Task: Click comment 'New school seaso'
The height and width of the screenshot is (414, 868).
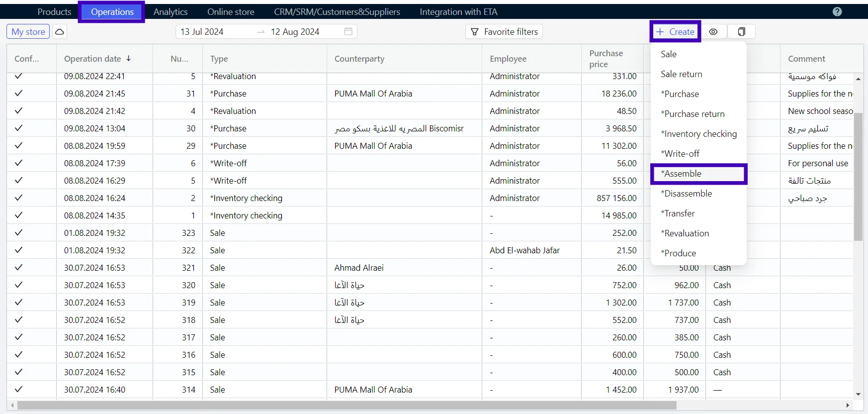Action: coord(820,111)
